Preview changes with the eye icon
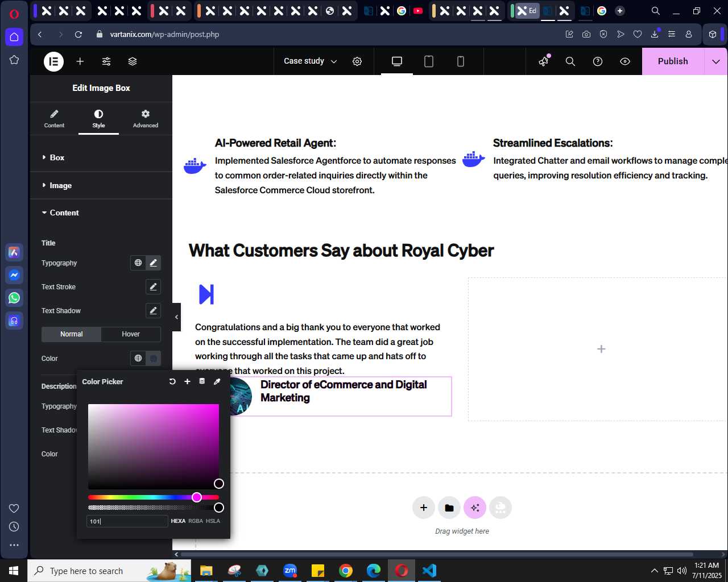Screen dimensions: 728x582 (x=625, y=61)
